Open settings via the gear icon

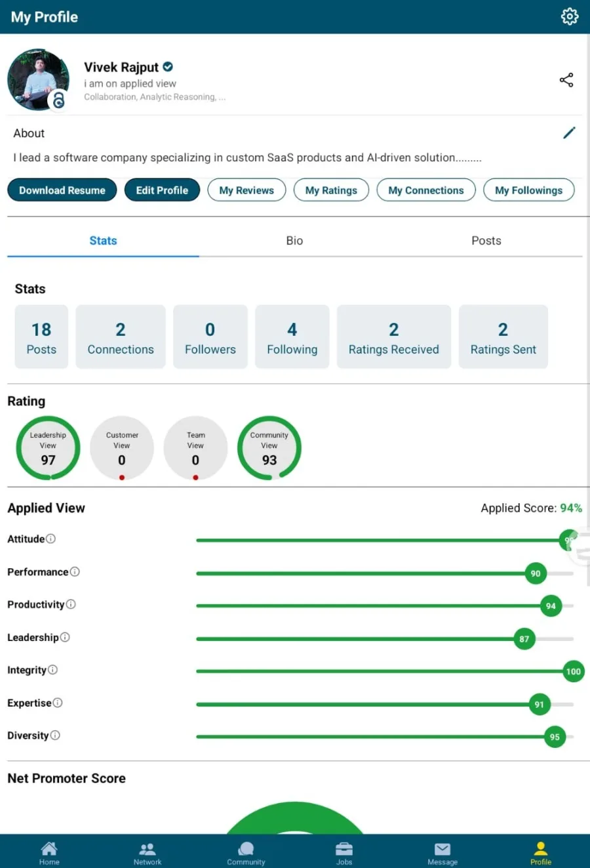click(570, 16)
